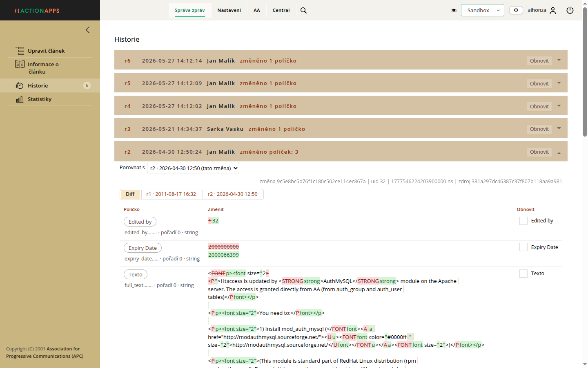This screenshot has height=368, width=588.
Task: Collapse the sidebar with the chevron
Action: [x=87, y=30]
